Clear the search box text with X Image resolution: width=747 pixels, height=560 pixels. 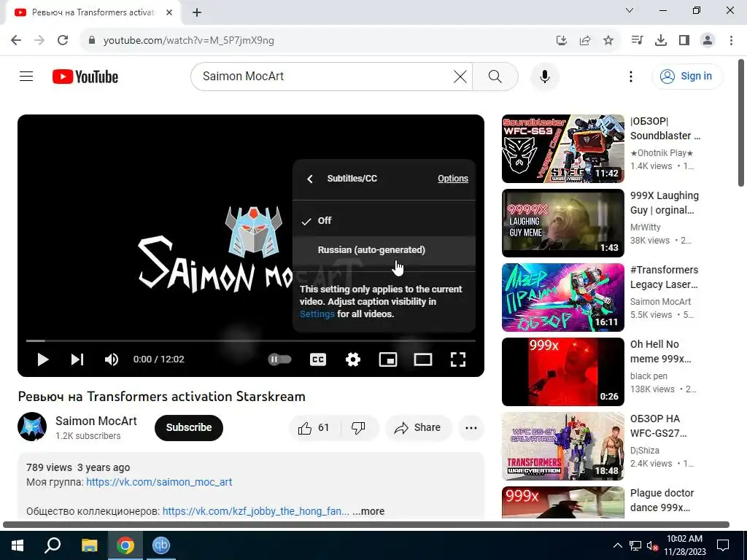tap(460, 76)
